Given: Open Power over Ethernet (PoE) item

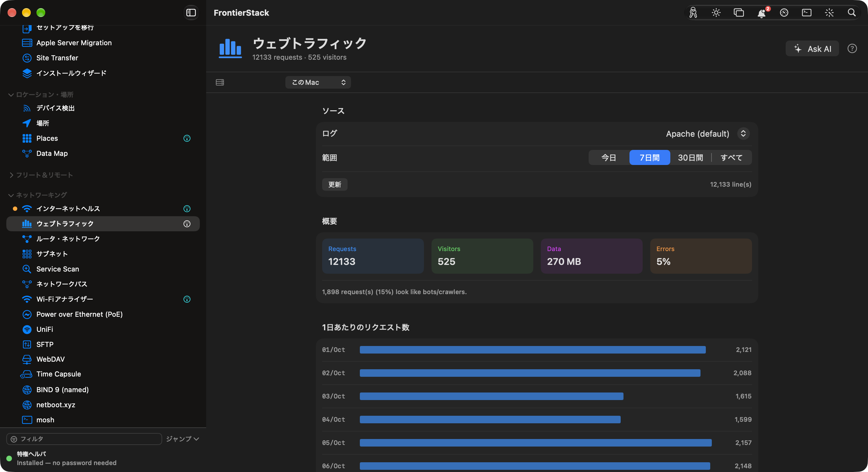Looking at the screenshot, I should click(103, 314).
